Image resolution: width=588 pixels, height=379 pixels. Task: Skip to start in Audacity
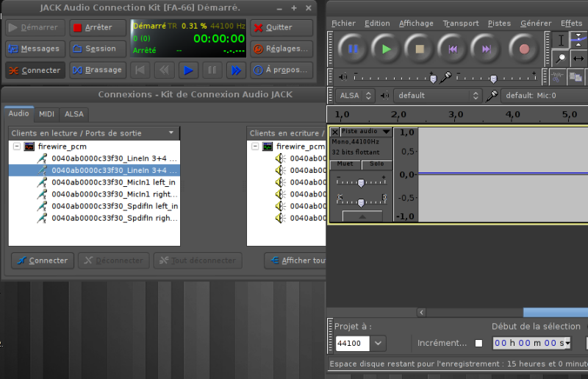pos(453,49)
